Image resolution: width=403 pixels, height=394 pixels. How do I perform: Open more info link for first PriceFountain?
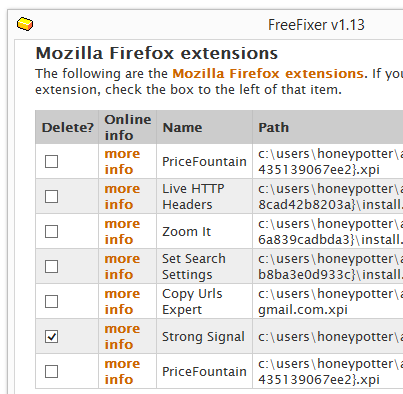[x=122, y=162]
